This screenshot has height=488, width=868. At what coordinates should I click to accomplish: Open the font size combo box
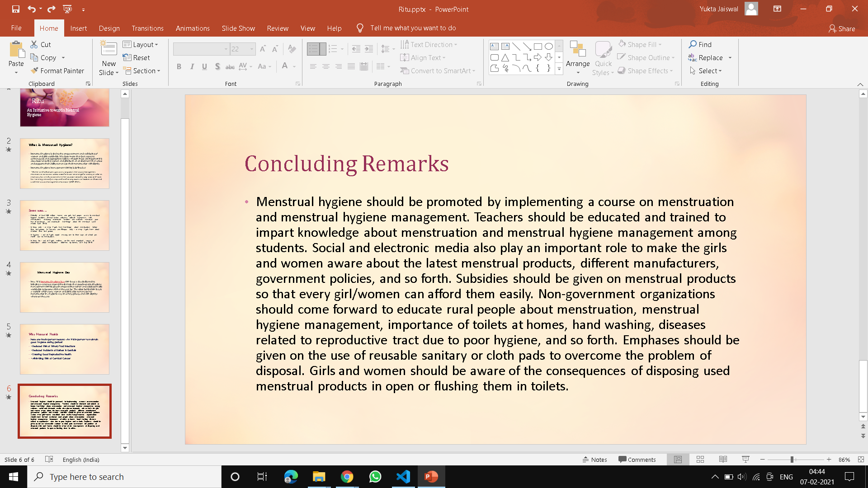[243, 49]
